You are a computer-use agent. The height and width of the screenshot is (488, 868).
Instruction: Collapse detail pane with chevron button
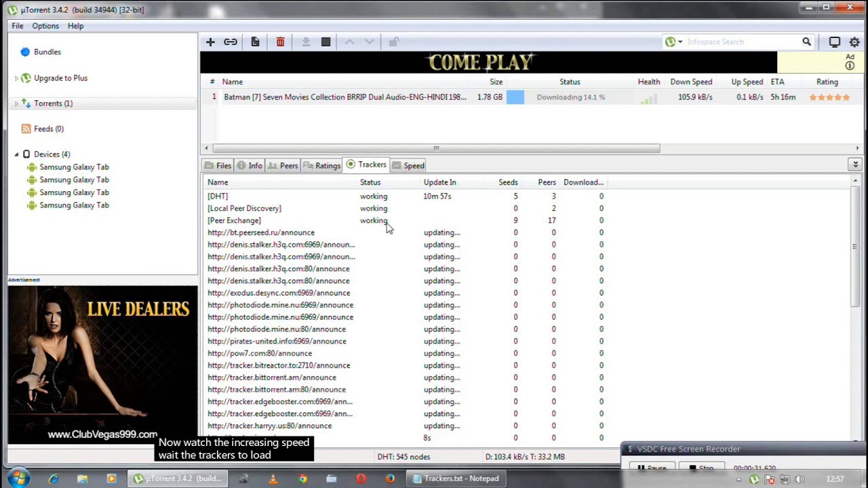[x=855, y=165]
